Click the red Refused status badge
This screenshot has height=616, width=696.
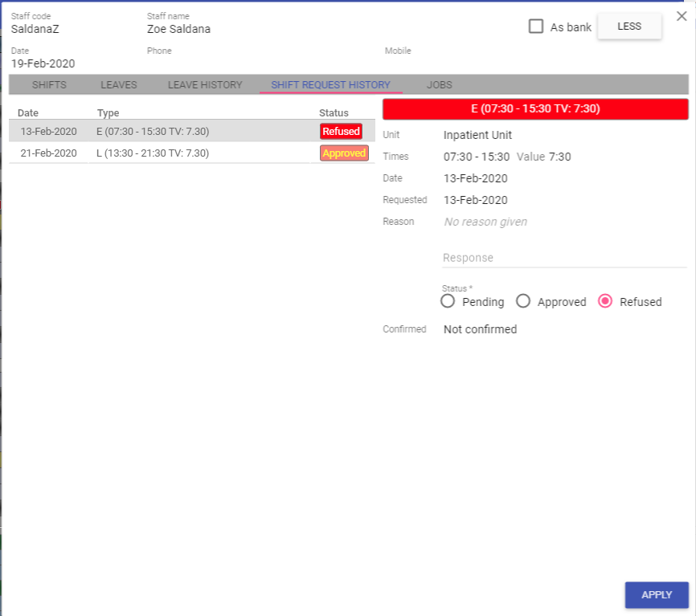point(341,131)
